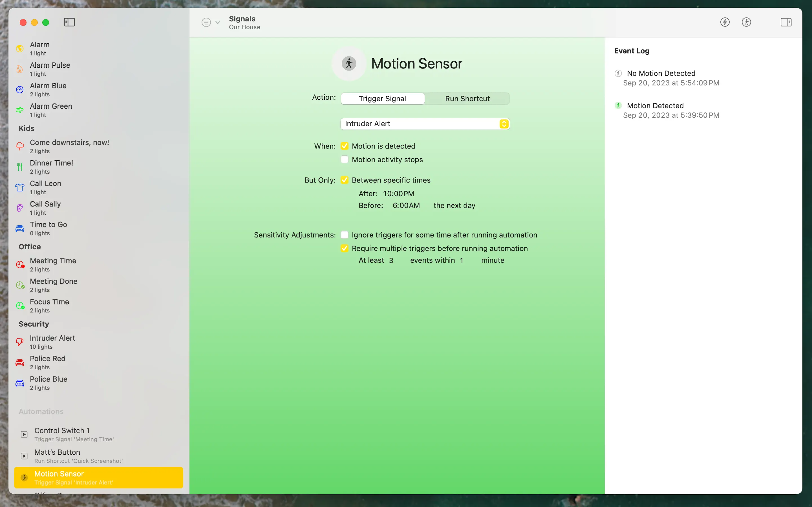The height and width of the screenshot is (507, 812).
Task: Click the After 10:00 PM time field
Action: pyautogui.click(x=398, y=194)
